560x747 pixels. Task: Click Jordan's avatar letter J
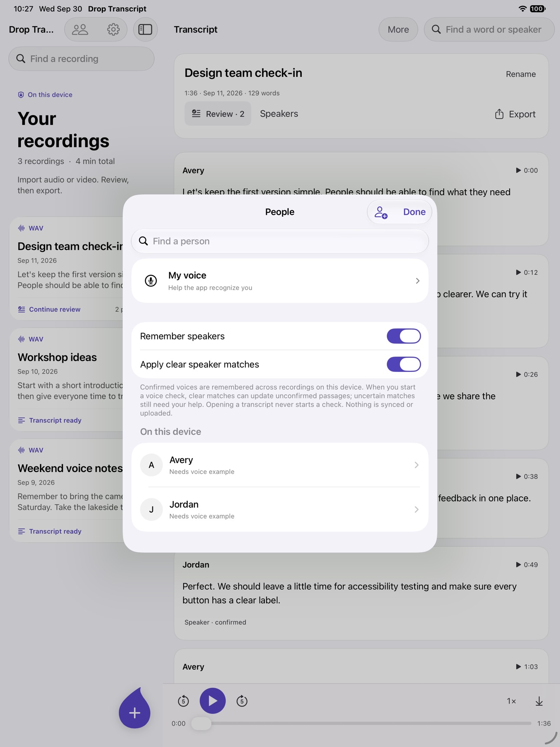click(151, 509)
